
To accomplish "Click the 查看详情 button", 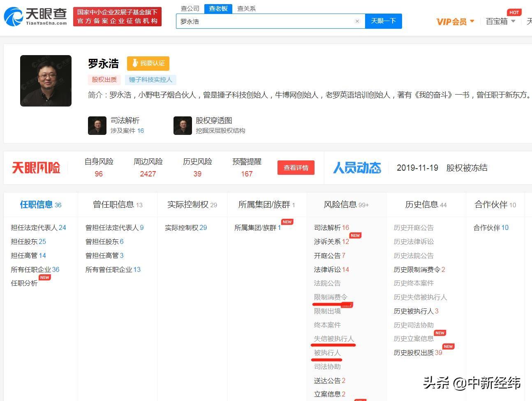I will (x=296, y=168).
